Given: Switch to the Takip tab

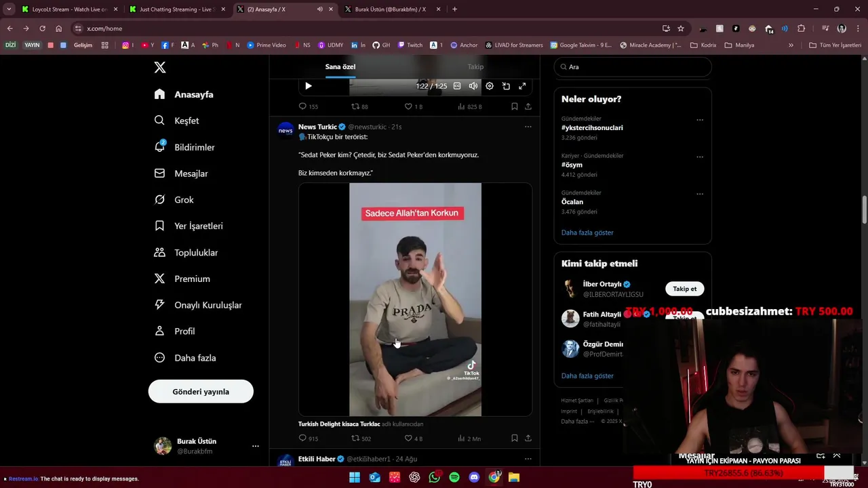Looking at the screenshot, I should (x=475, y=66).
